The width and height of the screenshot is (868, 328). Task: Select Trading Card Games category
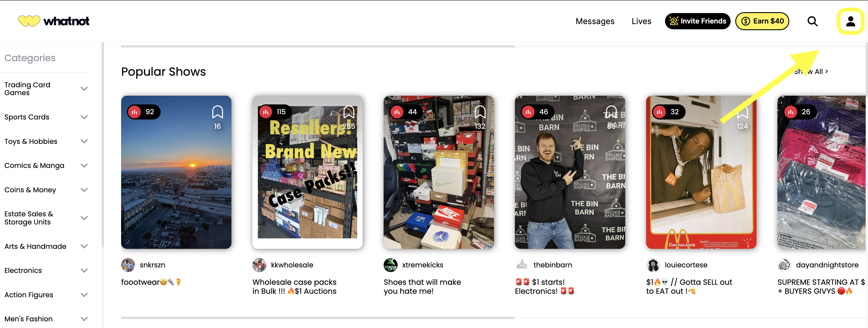pyautogui.click(x=27, y=89)
